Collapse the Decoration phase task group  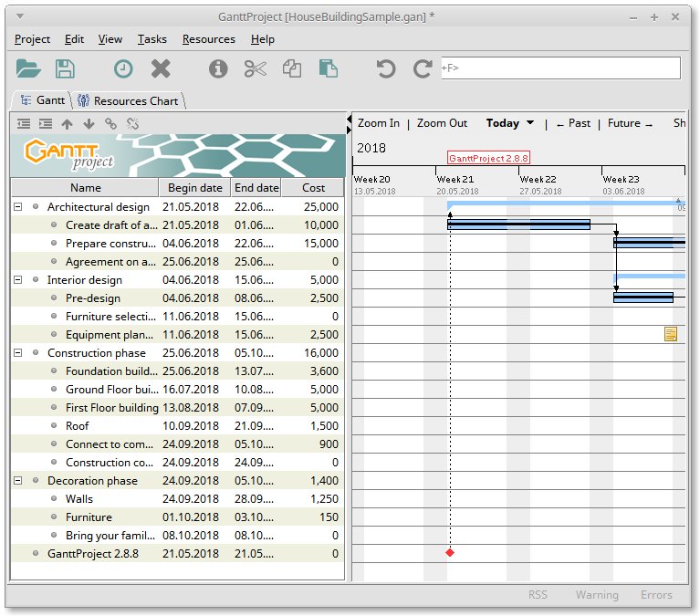18,481
